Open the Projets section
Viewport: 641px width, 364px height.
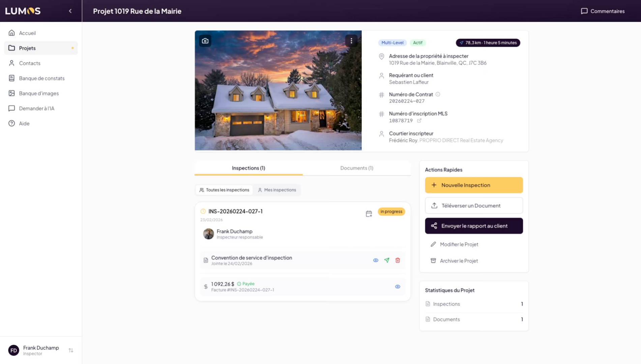pyautogui.click(x=41, y=48)
